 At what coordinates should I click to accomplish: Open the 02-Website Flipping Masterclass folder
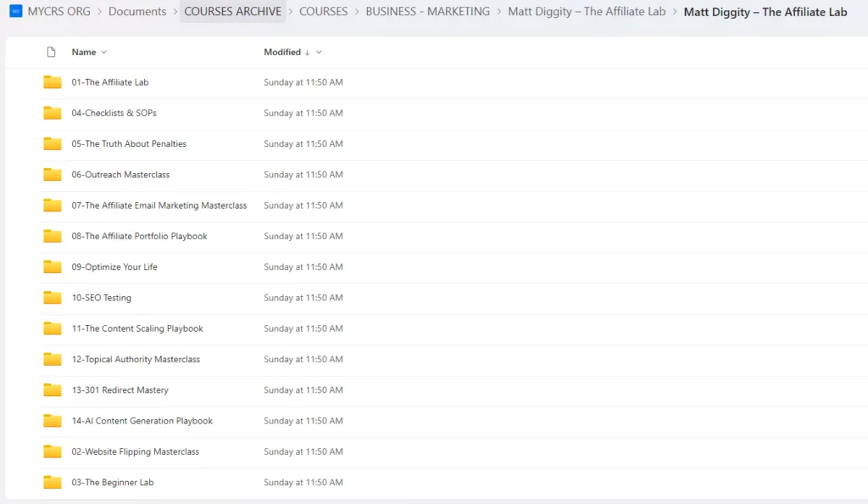coord(135,451)
